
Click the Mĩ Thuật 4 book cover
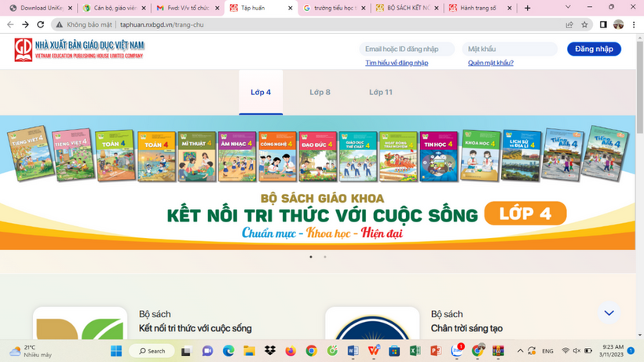196,156
